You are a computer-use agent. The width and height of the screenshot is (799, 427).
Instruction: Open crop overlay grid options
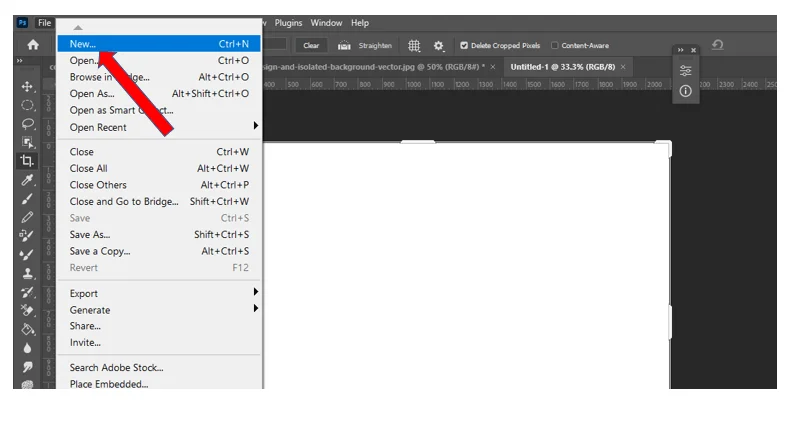tap(414, 46)
